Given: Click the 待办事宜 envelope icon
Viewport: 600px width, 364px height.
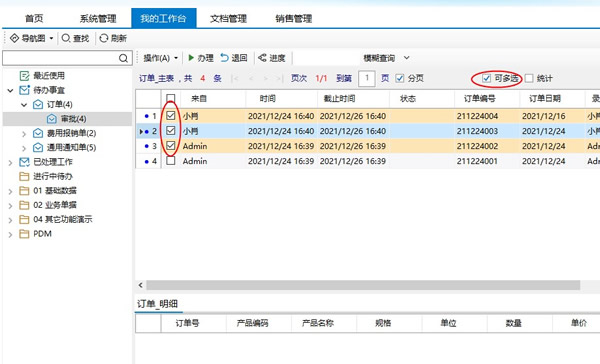Looking at the screenshot, I should click(24, 90).
